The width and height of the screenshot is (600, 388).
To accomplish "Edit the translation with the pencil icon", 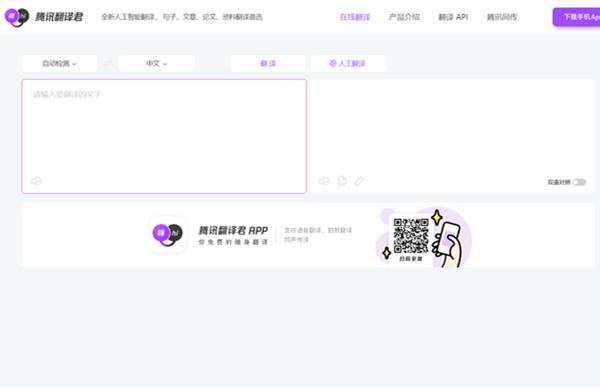I will (359, 181).
